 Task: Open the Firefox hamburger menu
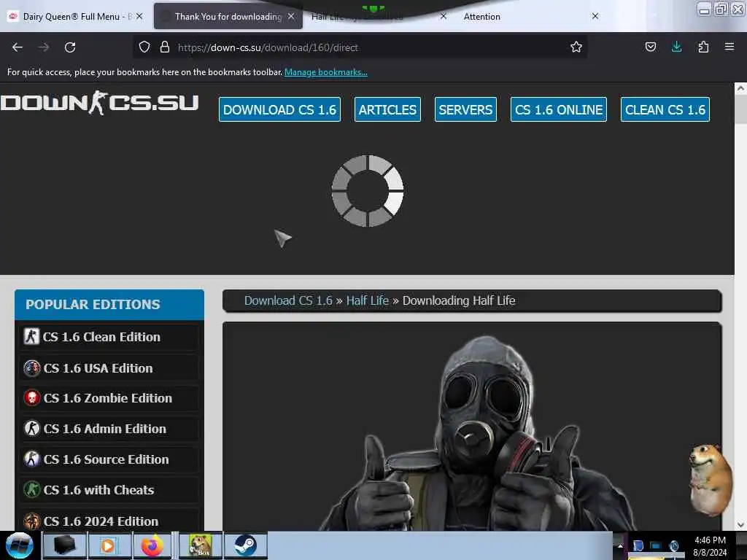(x=729, y=47)
